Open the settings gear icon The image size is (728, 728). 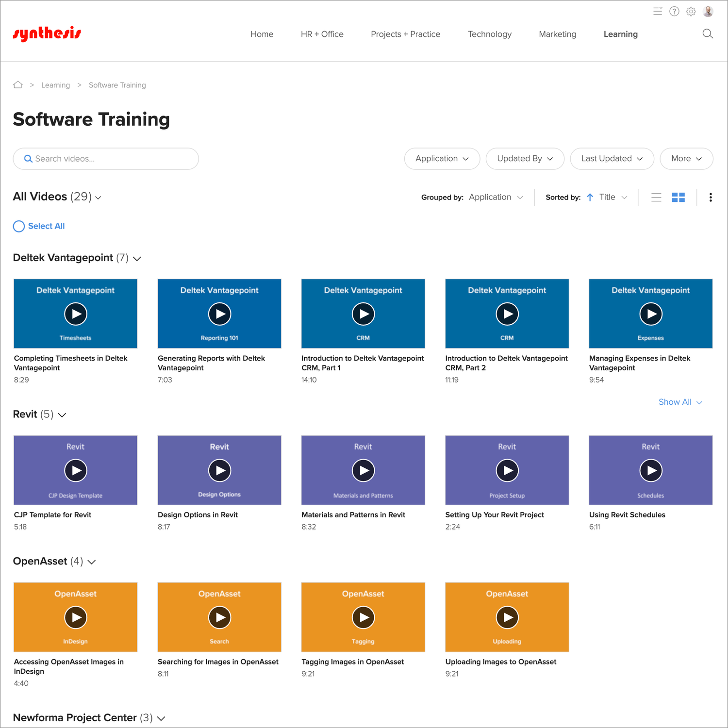691,12
